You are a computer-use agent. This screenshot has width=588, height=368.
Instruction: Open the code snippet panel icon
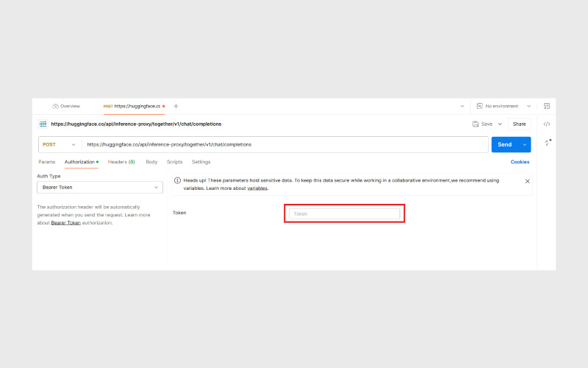coord(546,124)
